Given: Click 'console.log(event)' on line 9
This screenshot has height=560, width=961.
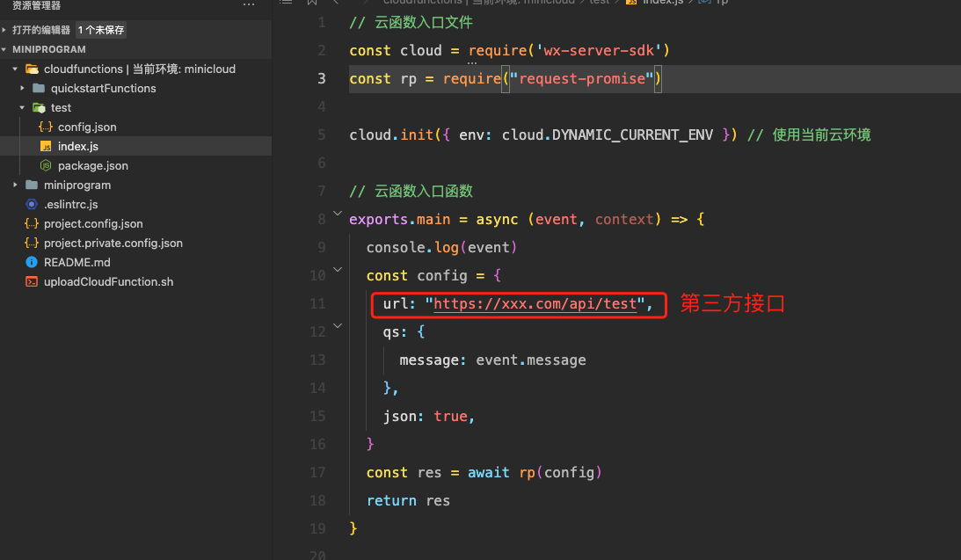Looking at the screenshot, I should (442, 248).
